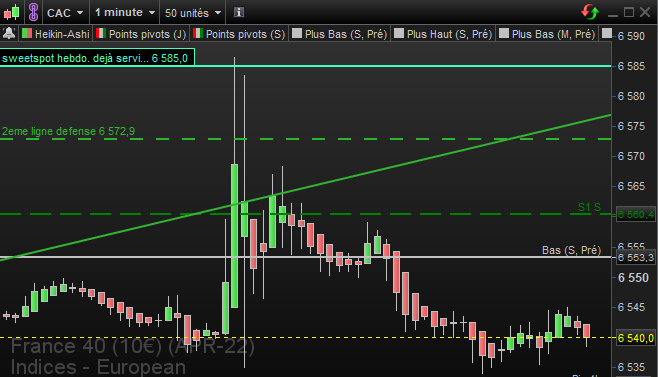This screenshot has width=658, height=377.
Task: Click the 6 553,3 price tag
Action: [635, 257]
